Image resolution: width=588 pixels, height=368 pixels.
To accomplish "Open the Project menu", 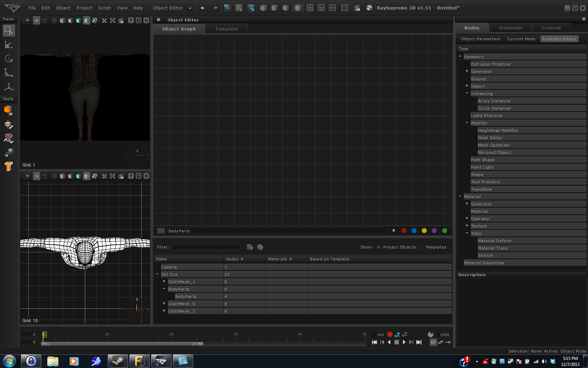I will pyautogui.click(x=84, y=8).
